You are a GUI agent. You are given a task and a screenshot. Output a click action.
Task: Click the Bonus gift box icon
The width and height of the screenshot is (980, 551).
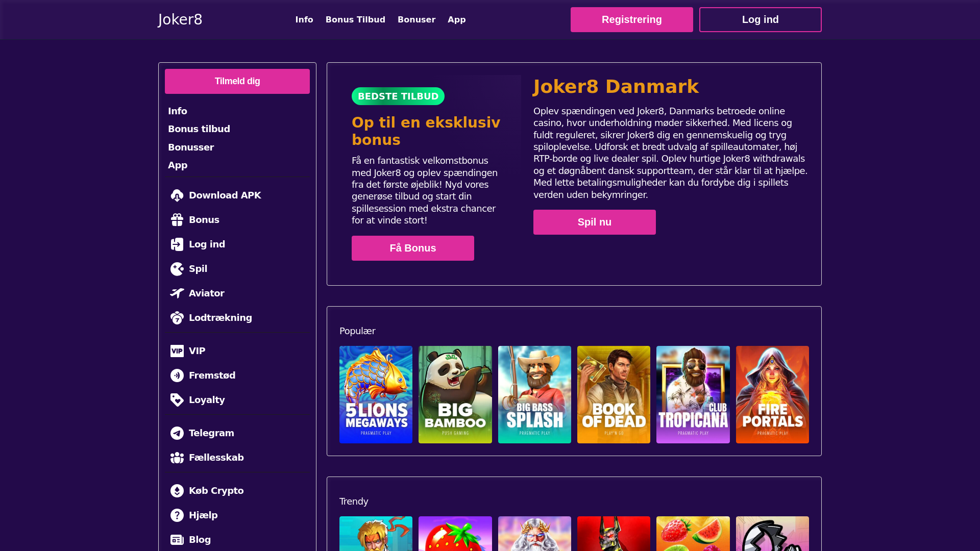[x=177, y=220]
